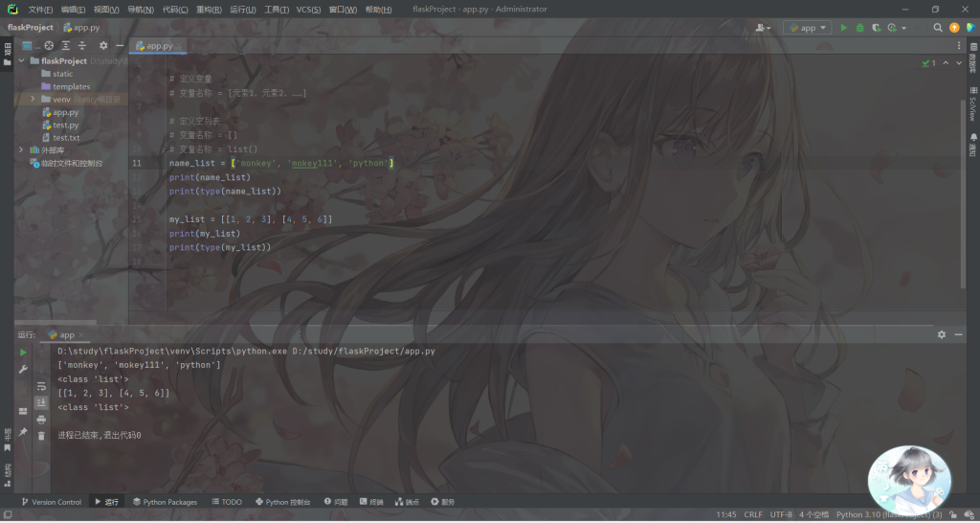The image size is (980, 523).
Task: Open the Python Packages tool window
Action: click(x=165, y=502)
